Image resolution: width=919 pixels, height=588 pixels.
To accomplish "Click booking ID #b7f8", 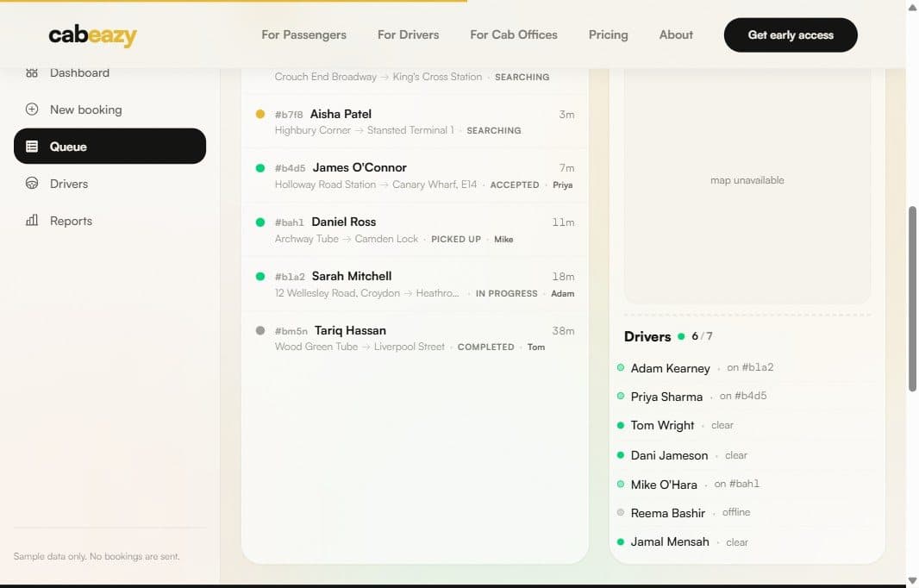I will tap(289, 115).
